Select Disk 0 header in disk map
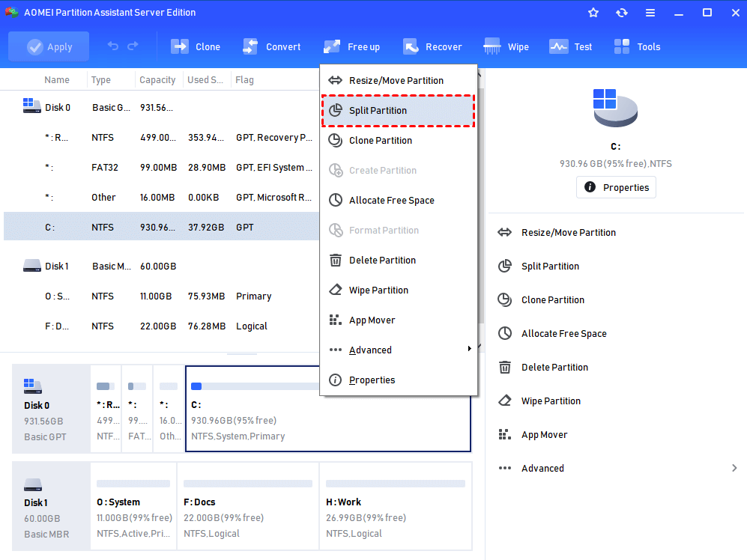Screen dimensions: 747x560 tap(51, 409)
